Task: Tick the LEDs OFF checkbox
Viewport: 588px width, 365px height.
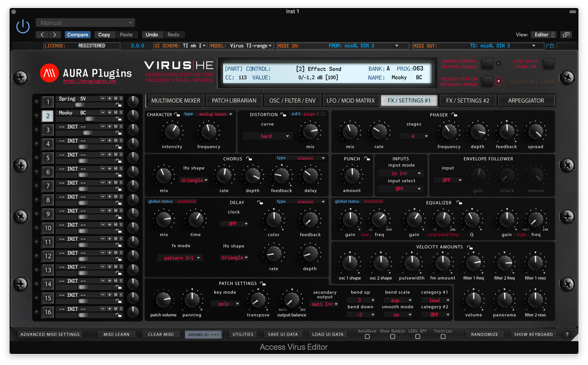Action: pyautogui.click(x=418, y=337)
